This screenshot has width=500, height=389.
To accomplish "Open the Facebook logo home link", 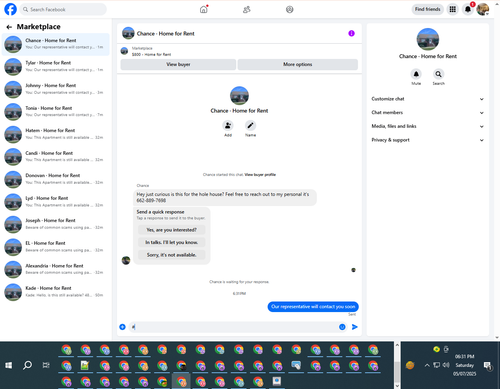I will coord(10,9).
